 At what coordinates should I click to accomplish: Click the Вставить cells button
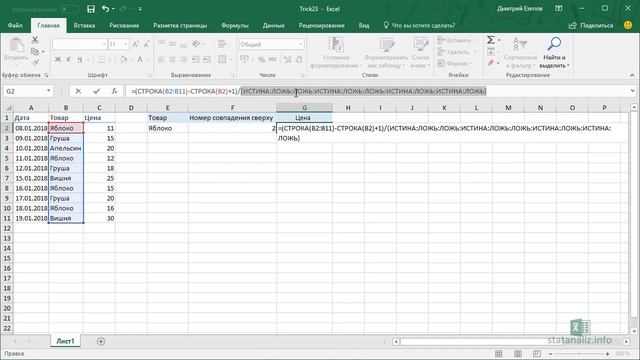[x=457, y=40]
